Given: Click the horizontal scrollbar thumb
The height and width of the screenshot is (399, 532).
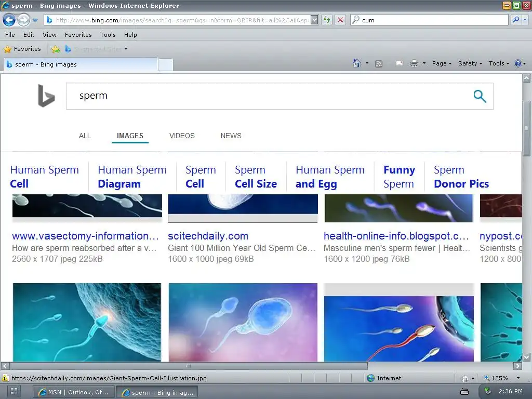Looking at the screenshot, I should tap(189, 366).
